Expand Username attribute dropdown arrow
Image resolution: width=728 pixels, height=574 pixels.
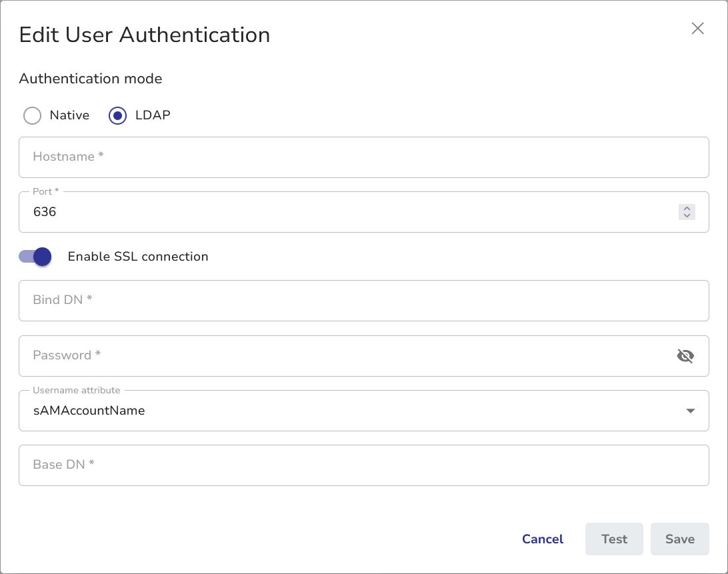pyautogui.click(x=690, y=411)
